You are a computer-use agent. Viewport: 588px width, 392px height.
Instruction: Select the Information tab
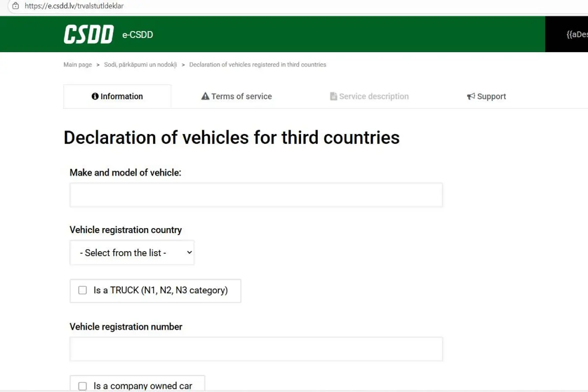[117, 96]
